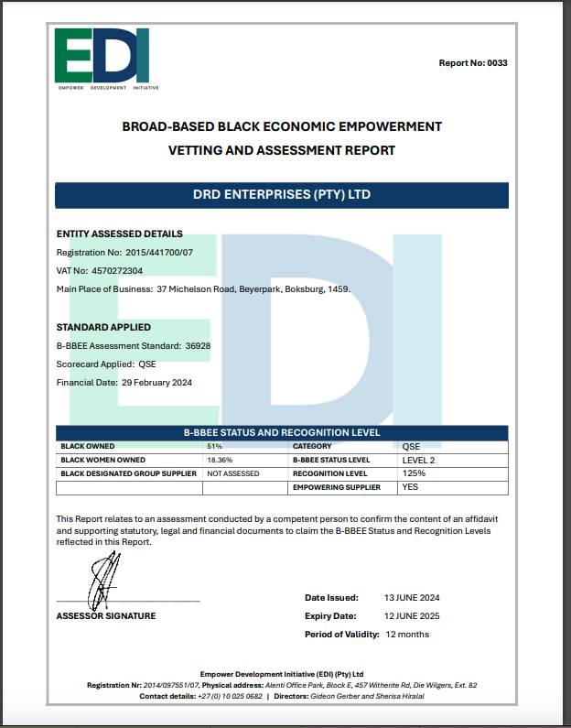571x728 pixels.
Task: Click the EDI logo at top left
Action: pyautogui.click(x=106, y=59)
